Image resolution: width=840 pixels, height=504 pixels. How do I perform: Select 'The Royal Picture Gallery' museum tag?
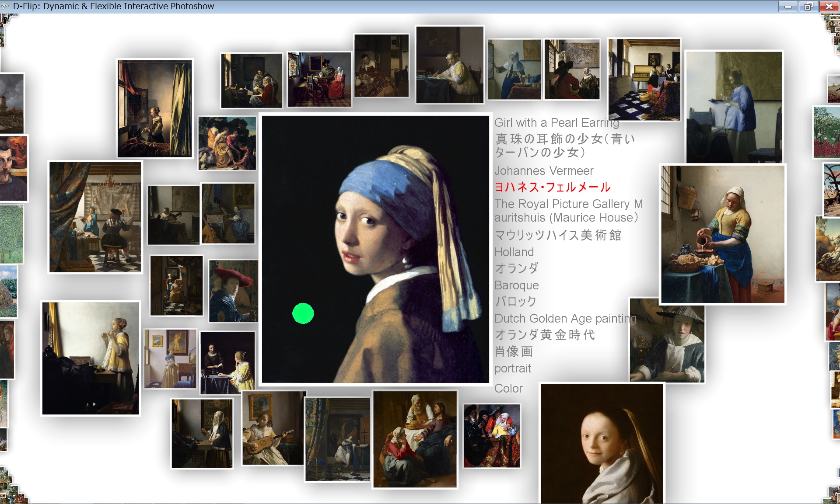pos(569,211)
